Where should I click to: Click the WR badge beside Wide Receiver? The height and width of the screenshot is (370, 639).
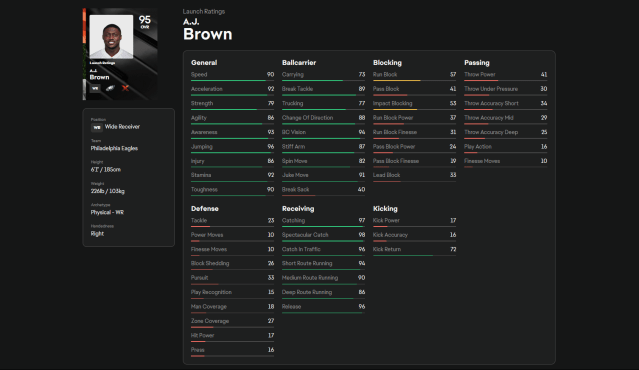point(96,127)
